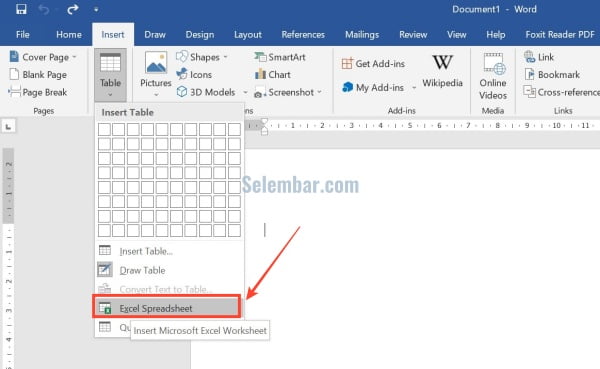Expand the Pictures dropdown arrow
Image resolution: width=600 pixels, height=369 pixels.
[156, 95]
